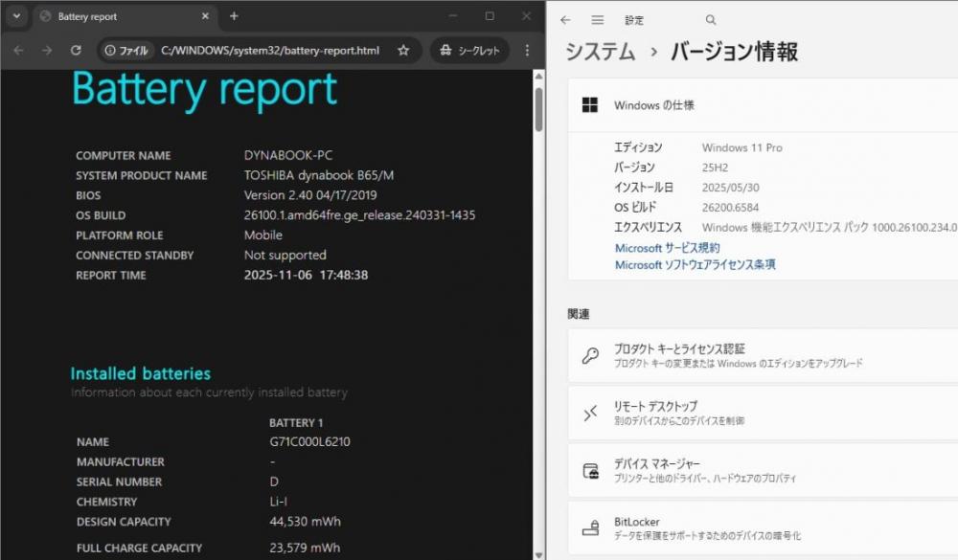Open the browser three-dot menu

527,51
